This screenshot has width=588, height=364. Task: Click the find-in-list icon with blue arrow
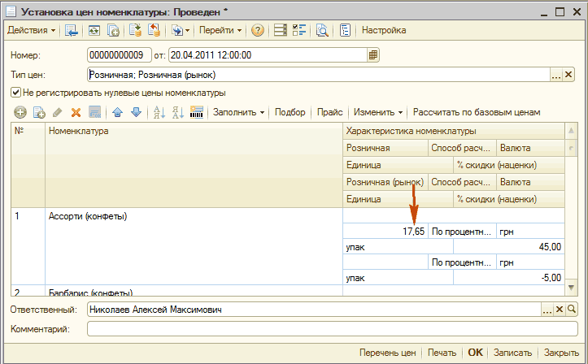pyautogui.click(x=71, y=30)
